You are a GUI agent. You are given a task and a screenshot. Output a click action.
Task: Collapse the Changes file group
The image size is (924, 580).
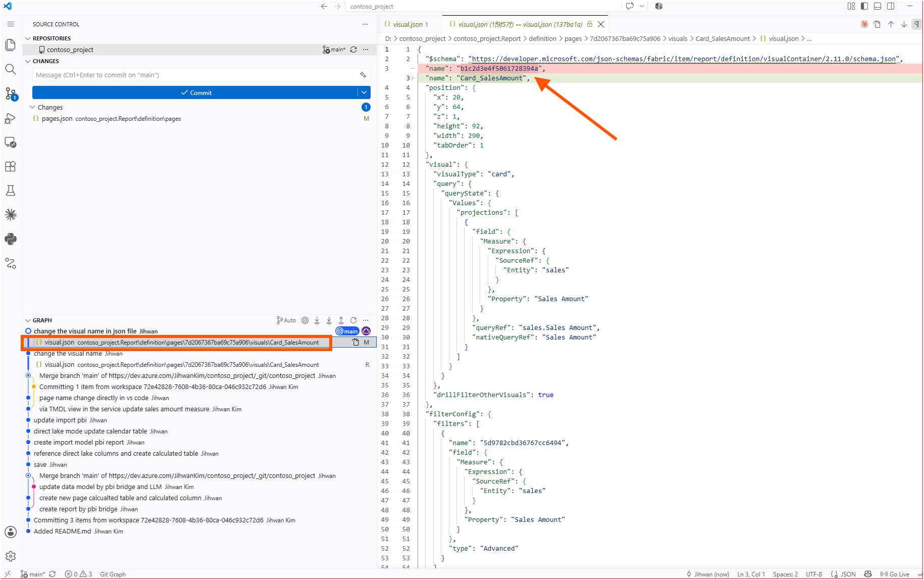tap(32, 107)
